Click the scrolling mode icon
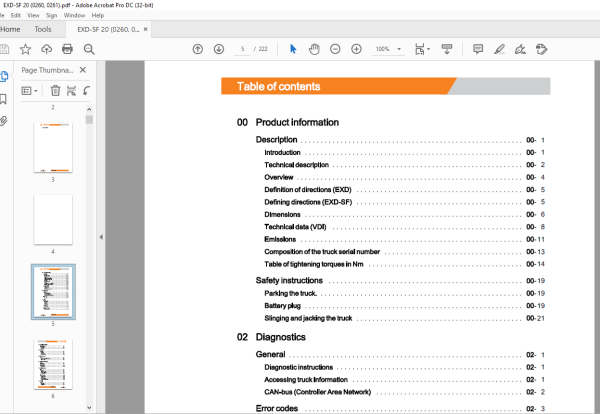The height and width of the screenshot is (414, 600). tap(447, 49)
